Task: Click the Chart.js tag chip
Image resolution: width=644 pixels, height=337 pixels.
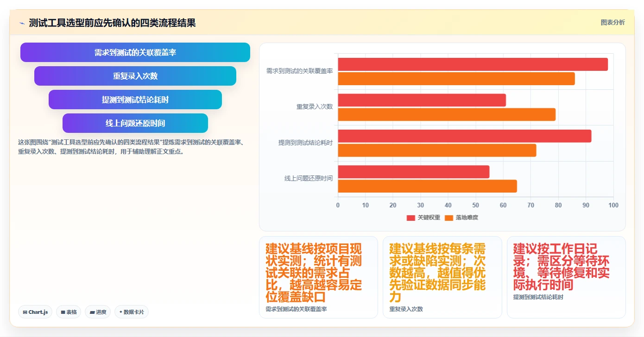Action: (35, 312)
